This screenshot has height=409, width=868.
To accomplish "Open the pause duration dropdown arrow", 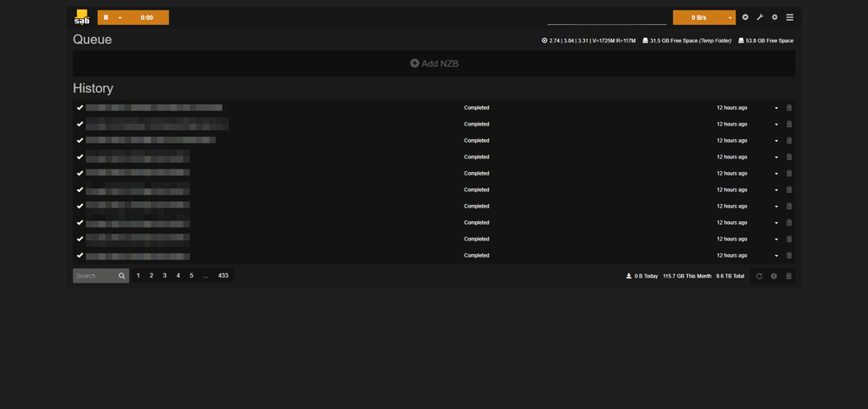I will click(x=120, y=17).
